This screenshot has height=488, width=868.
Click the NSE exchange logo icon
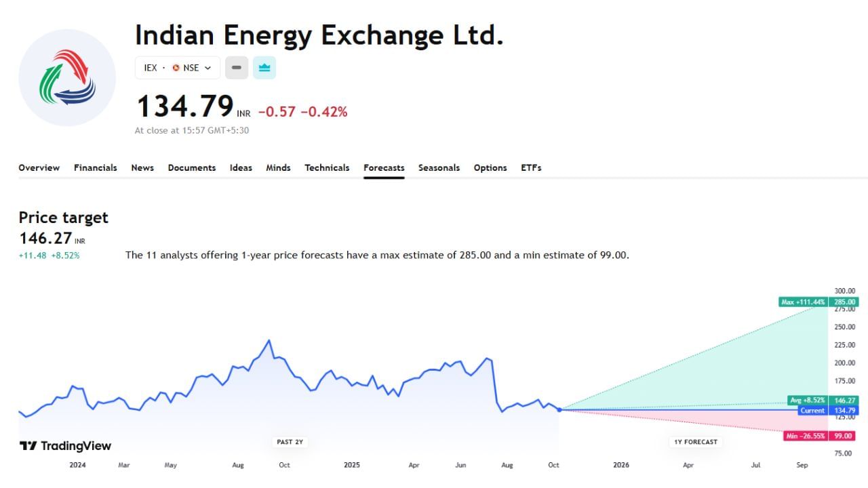(178, 68)
